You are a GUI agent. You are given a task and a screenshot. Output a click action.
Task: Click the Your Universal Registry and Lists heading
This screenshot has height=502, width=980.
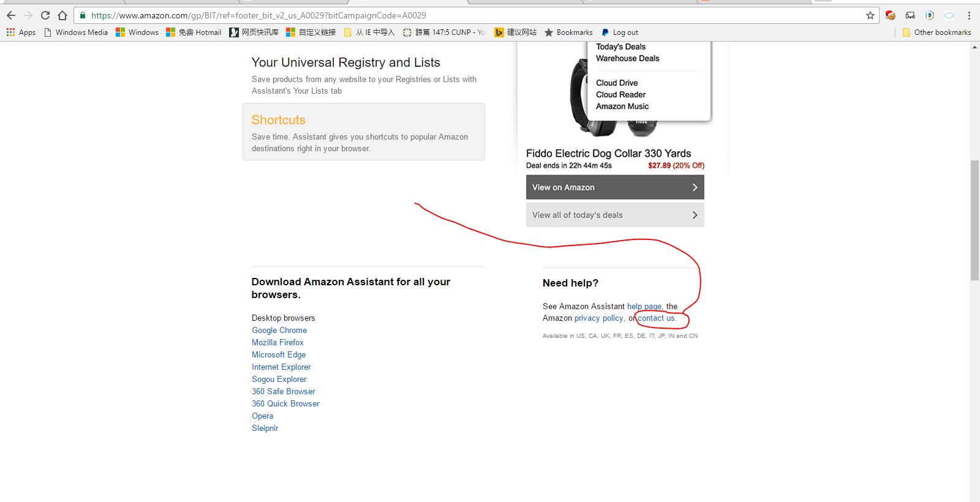pyautogui.click(x=345, y=62)
